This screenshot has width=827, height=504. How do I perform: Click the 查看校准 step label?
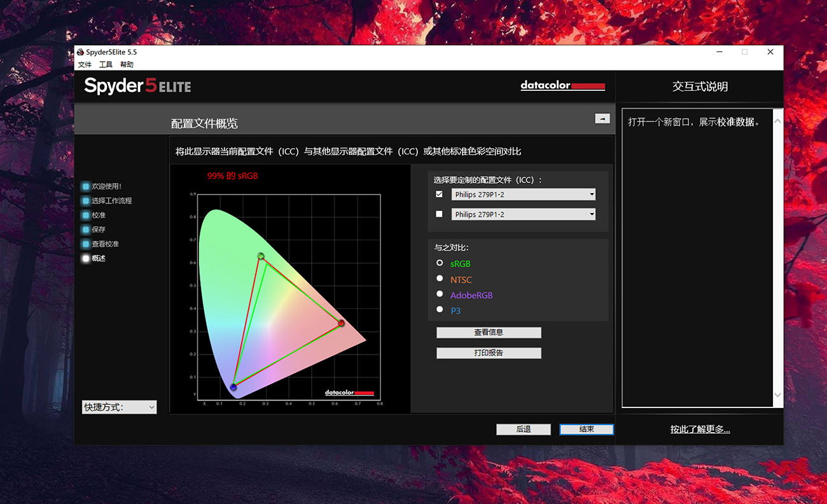point(106,244)
